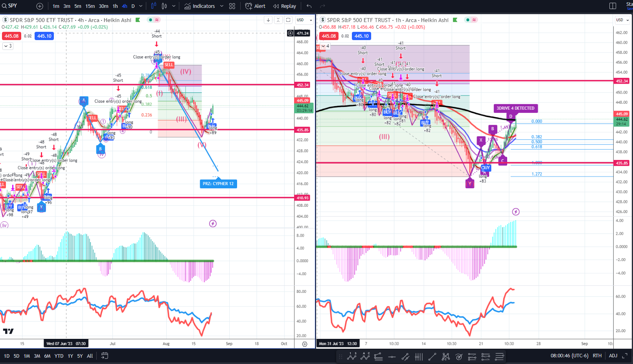Click the 3DRIVE 4 DETECTED label

click(515, 108)
